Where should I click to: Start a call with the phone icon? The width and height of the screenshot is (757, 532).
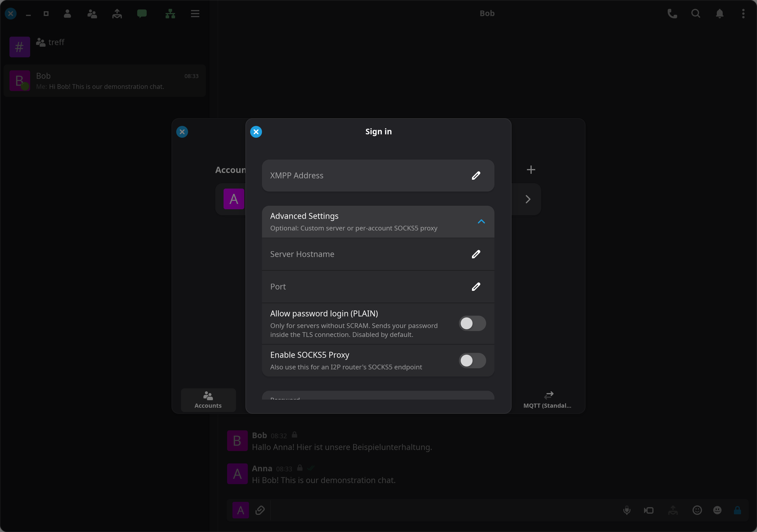[672, 14]
